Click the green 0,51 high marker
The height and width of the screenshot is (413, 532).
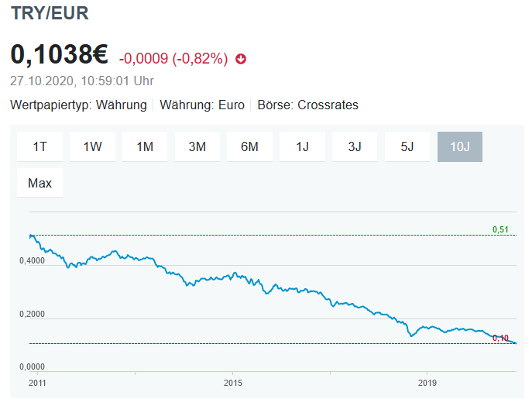(500, 229)
